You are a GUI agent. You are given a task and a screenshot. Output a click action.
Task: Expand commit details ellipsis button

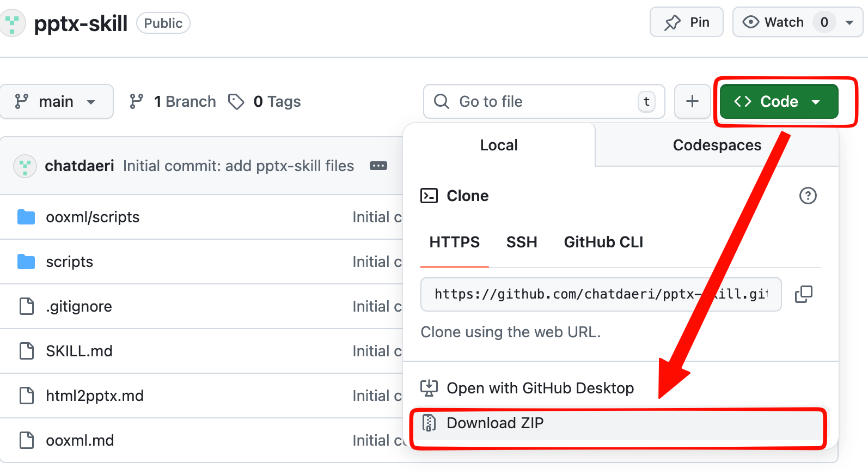click(378, 166)
